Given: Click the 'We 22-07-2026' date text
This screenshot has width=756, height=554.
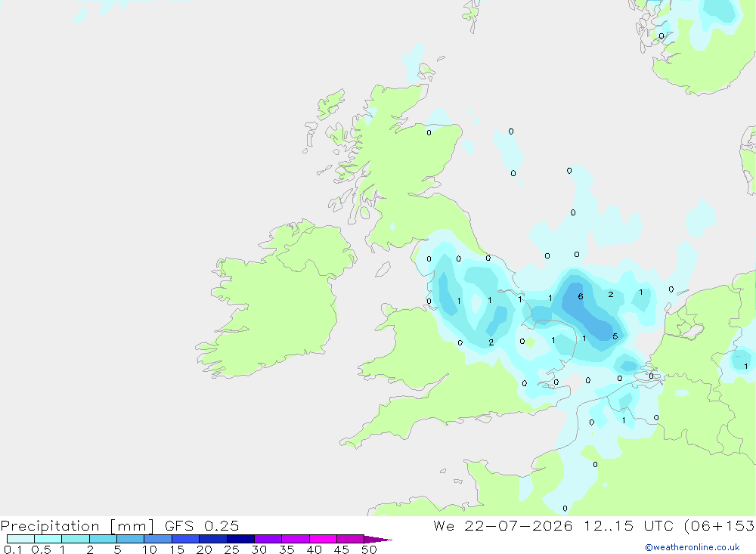Looking at the screenshot, I should pyautogui.click(x=503, y=525).
